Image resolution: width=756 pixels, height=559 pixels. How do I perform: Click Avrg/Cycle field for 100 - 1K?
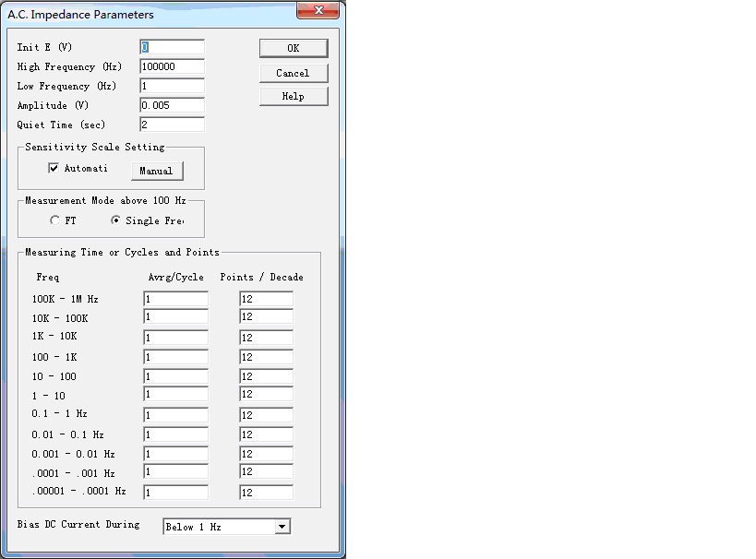tap(176, 357)
